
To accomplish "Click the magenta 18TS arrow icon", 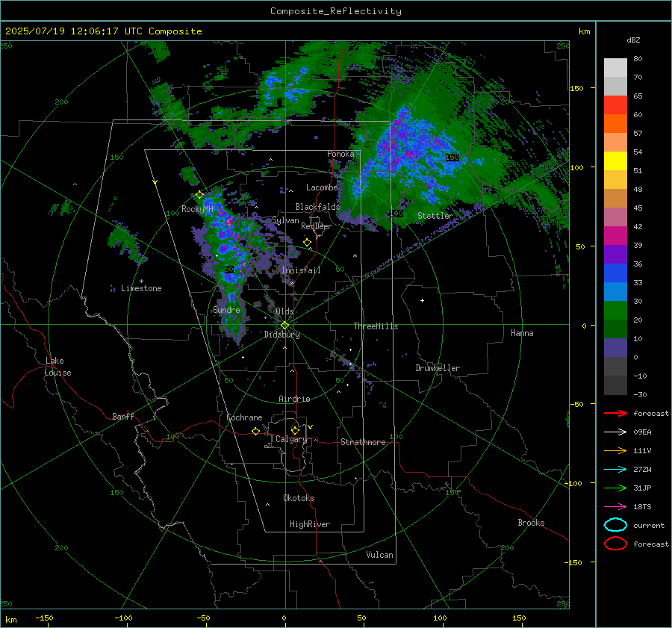I will tap(615, 507).
